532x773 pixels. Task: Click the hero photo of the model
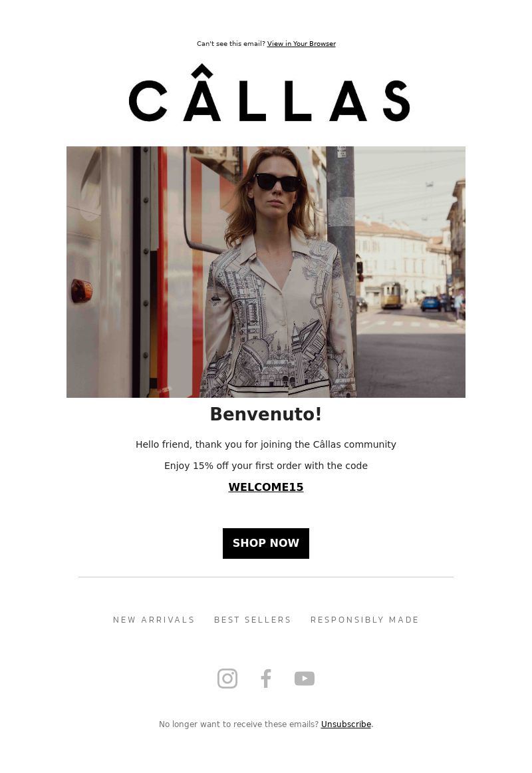pyautogui.click(x=266, y=272)
